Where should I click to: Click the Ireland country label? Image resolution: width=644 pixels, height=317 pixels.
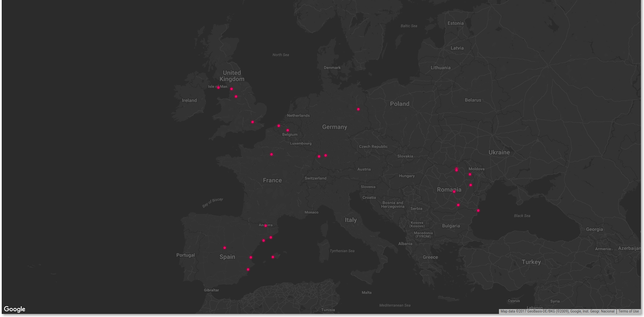coord(190,100)
